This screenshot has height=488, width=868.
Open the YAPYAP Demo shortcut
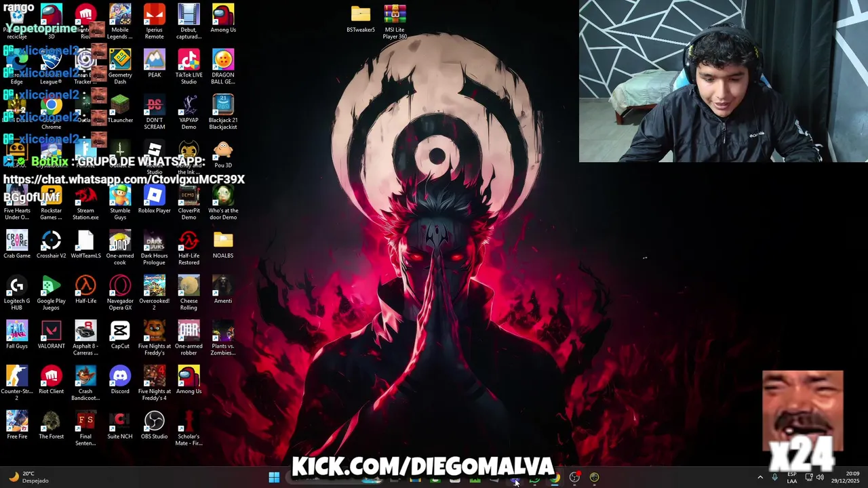189,112
